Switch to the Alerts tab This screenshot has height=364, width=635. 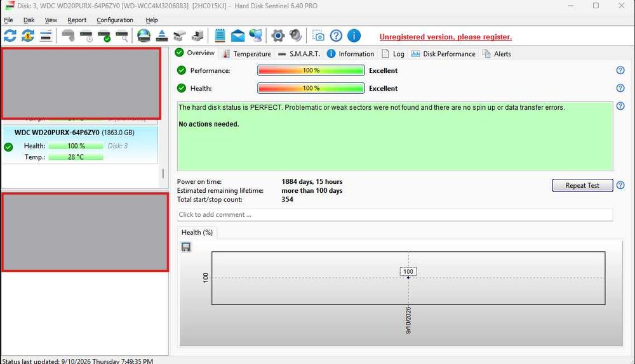click(497, 54)
